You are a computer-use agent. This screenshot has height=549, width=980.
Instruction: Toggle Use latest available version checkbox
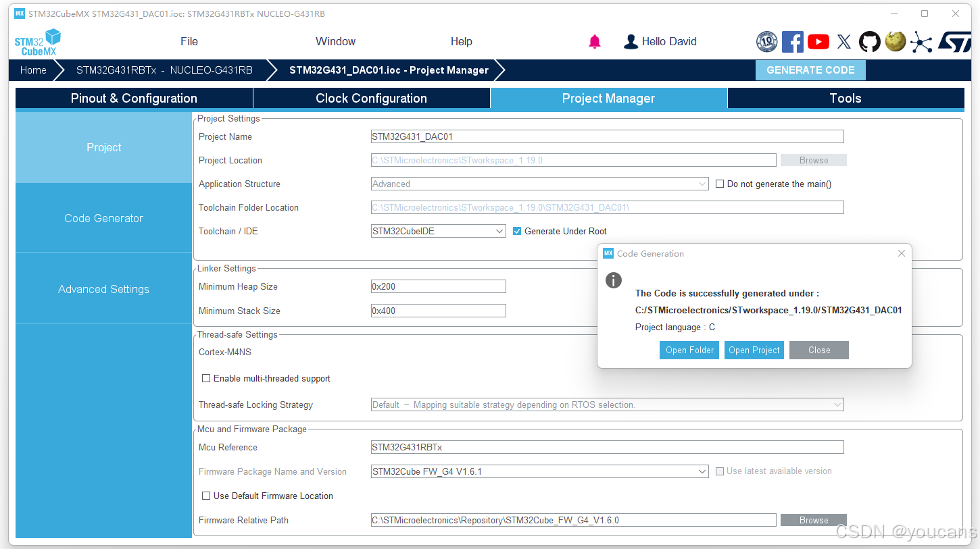720,471
